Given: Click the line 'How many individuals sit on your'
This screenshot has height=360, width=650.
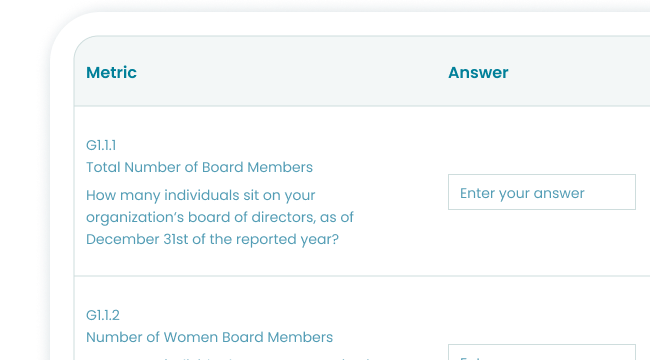Looking at the screenshot, I should point(201,195).
